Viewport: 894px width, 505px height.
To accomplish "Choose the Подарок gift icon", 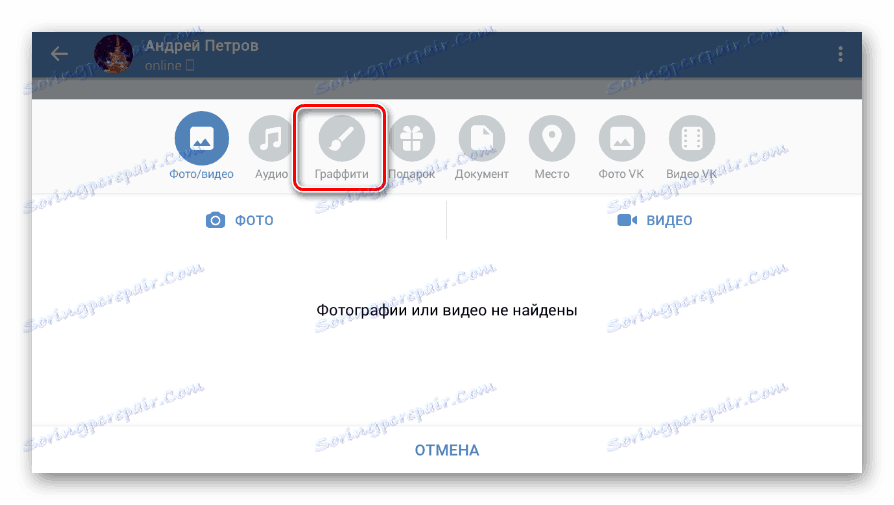I will [x=412, y=139].
